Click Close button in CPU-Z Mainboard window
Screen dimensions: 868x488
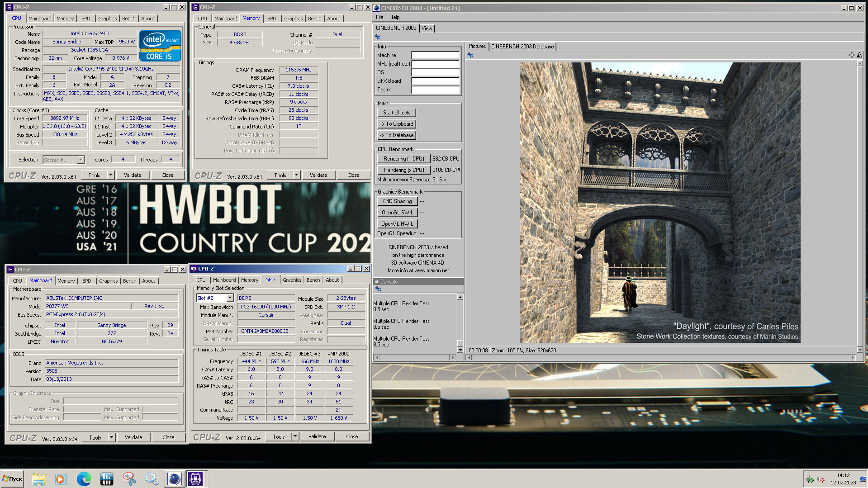[x=168, y=437]
